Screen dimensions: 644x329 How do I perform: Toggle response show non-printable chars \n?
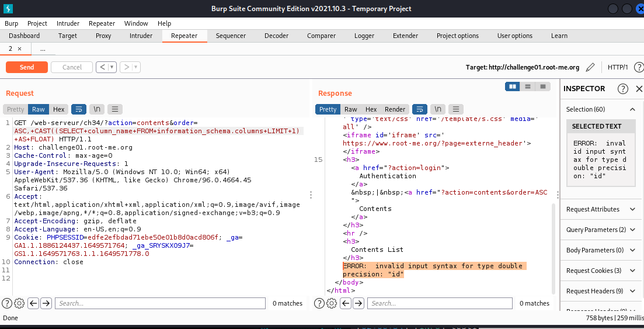point(438,109)
